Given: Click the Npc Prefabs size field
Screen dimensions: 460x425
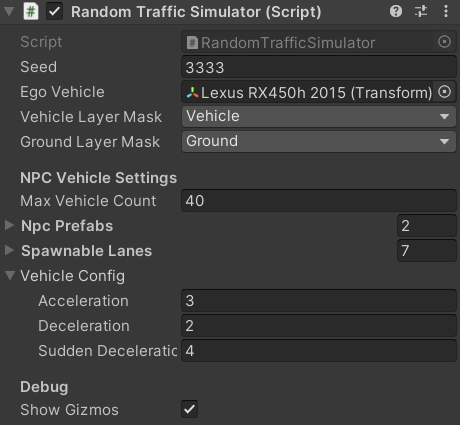Looking at the screenshot, I should click(x=427, y=226).
